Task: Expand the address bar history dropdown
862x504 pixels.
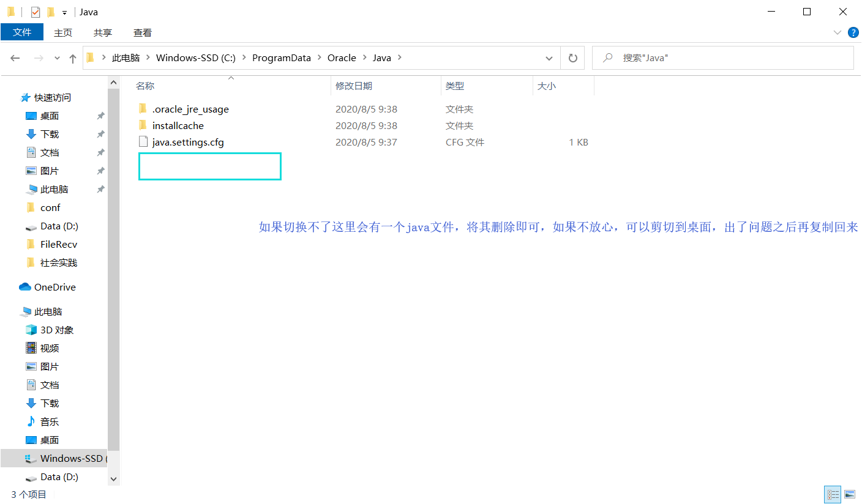Action: coord(549,58)
